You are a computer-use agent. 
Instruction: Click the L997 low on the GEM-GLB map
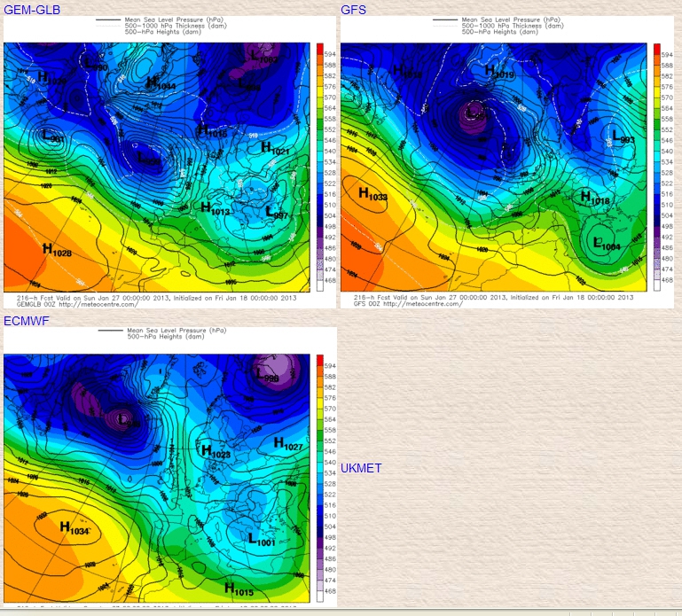click(277, 213)
